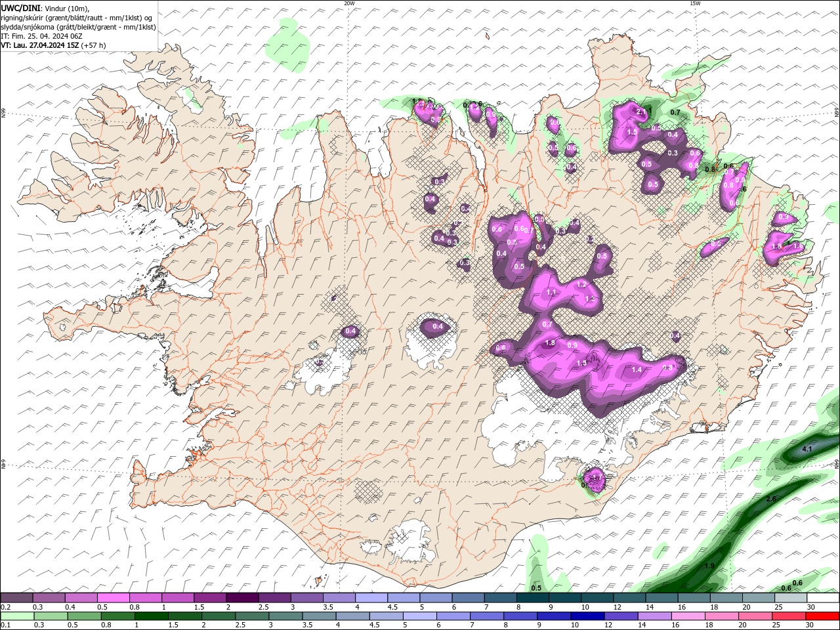Image resolution: width=840 pixels, height=630 pixels.
Task: Pick the dark purple 2 swatch, upper legend row
Action: pyautogui.click(x=241, y=598)
